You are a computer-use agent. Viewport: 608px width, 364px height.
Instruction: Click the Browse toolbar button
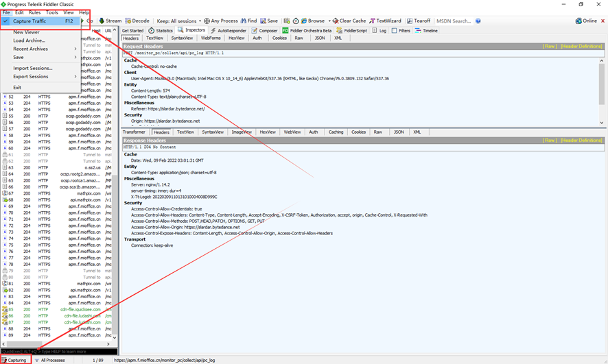[313, 21]
